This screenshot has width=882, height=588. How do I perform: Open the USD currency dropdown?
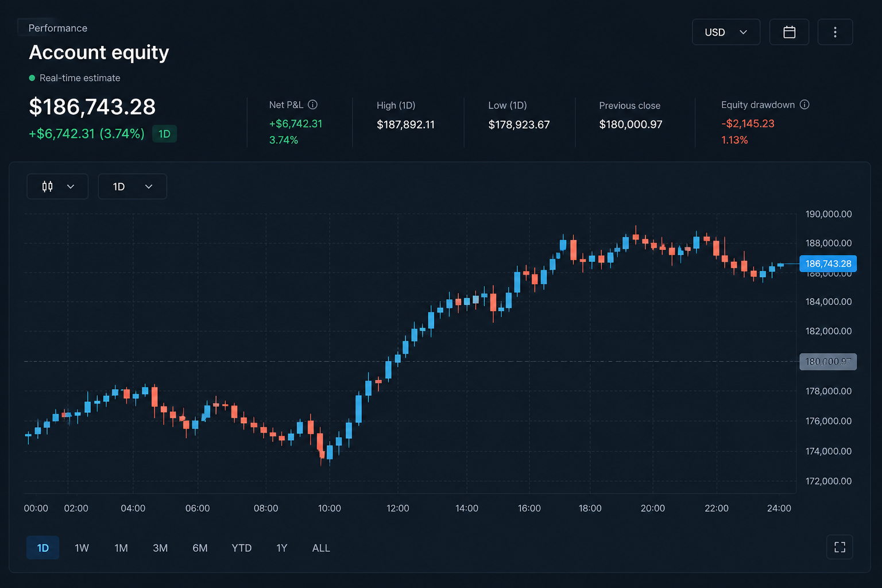tap(726, 32)
